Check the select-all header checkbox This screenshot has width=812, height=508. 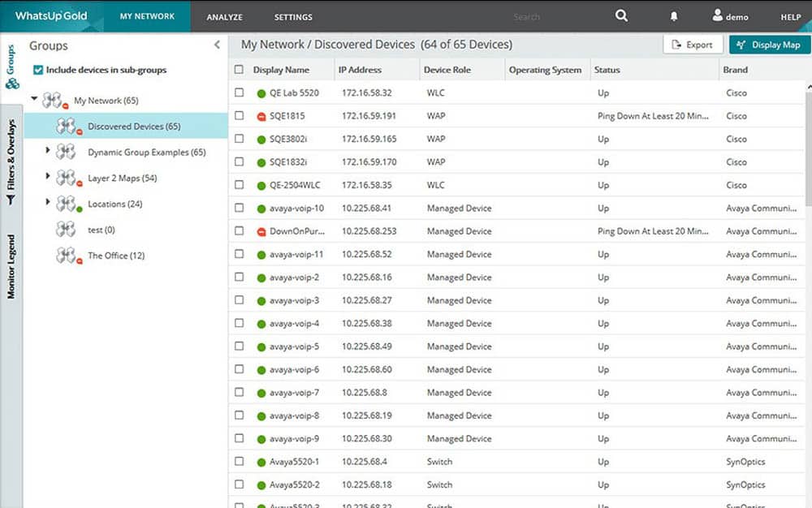coord(239,69)
